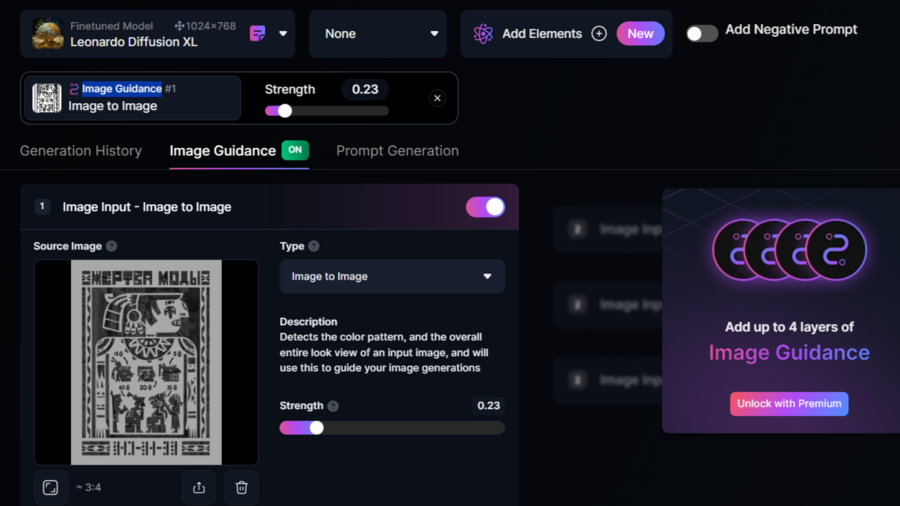The width and height of the screenshot is (900, 506).
Task: Select the Image Guidance tab
Action: [x=223, y=151]
